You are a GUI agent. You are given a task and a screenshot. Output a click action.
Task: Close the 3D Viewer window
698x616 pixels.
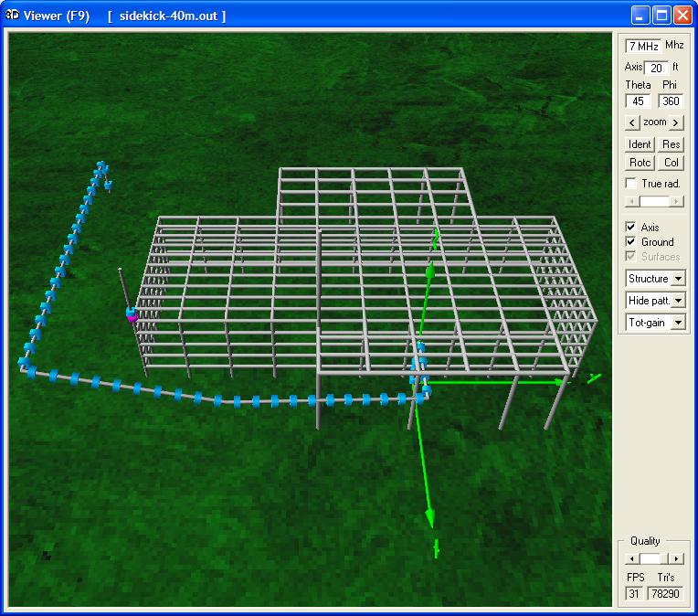tap(682, 16)
